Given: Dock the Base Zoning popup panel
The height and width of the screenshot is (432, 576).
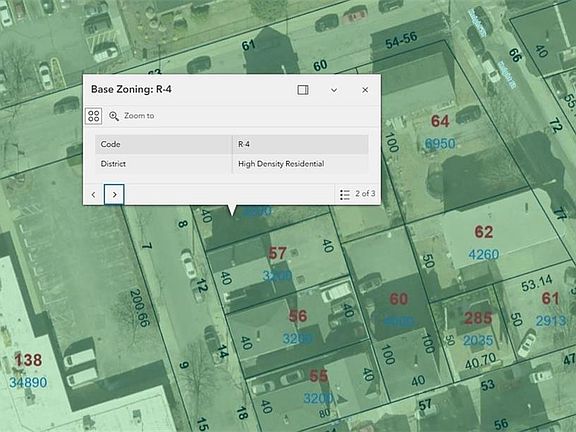Looking at the screenshot, I should 303,90.
